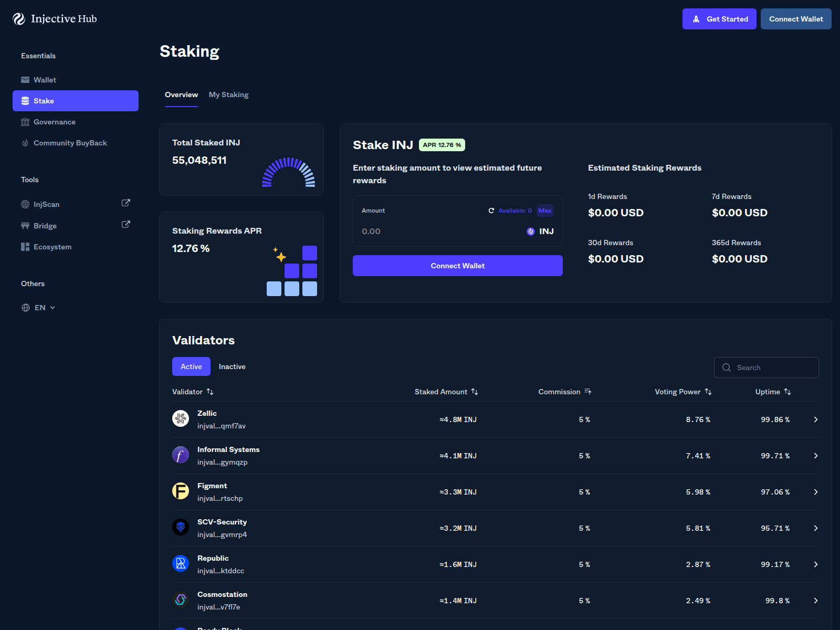Click Available: 0 balance link
840x630 pixels.
coord(515,211)
